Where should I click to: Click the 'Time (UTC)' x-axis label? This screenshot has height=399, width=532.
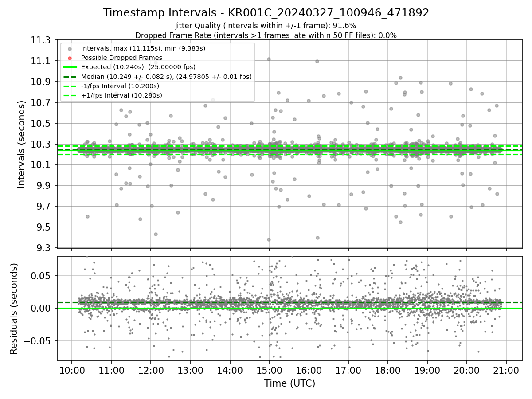click(x=289, y=383)
